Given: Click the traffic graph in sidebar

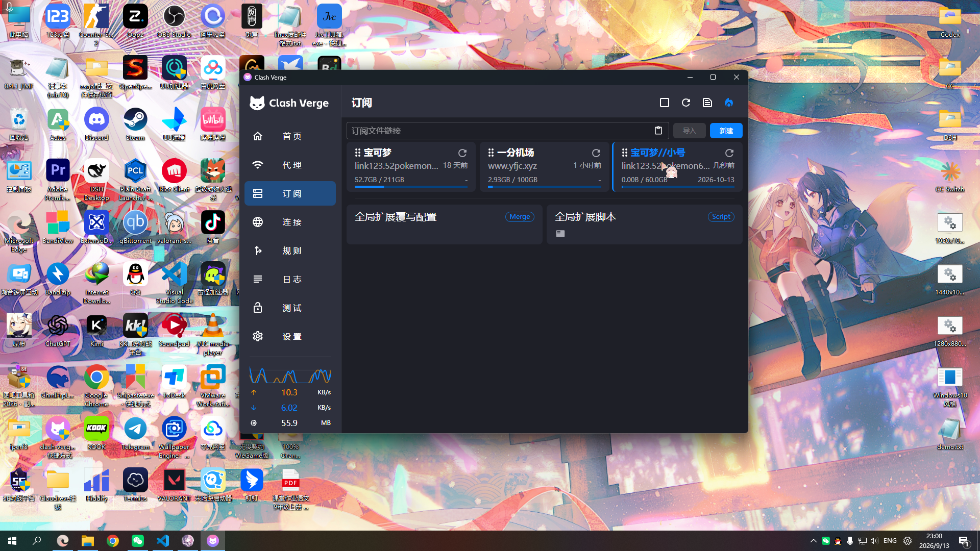Looking at the screenshot, I should tap(290, 375).
